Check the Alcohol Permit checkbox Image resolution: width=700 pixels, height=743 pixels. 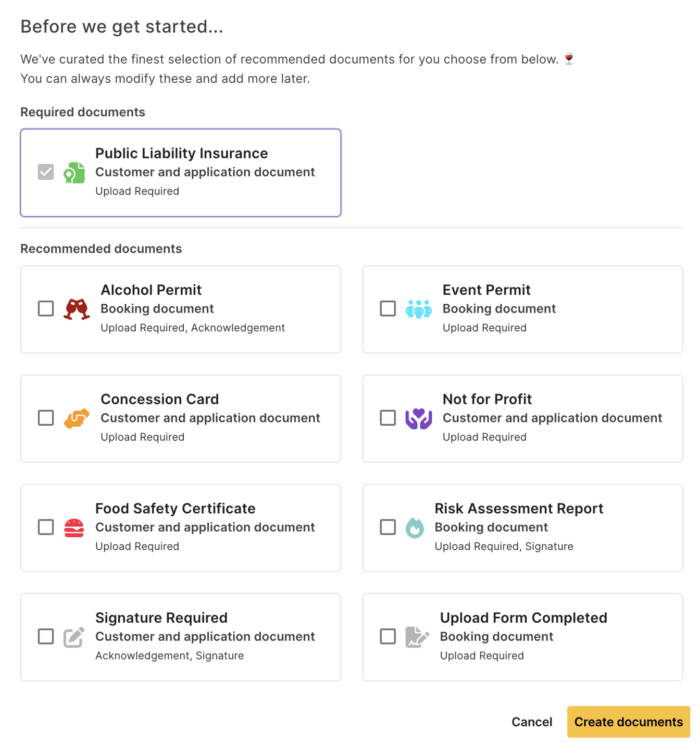[x=46, y=308]
